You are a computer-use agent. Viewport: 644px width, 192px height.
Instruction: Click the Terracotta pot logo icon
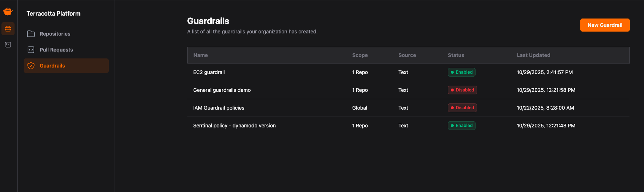coord(8,11)
